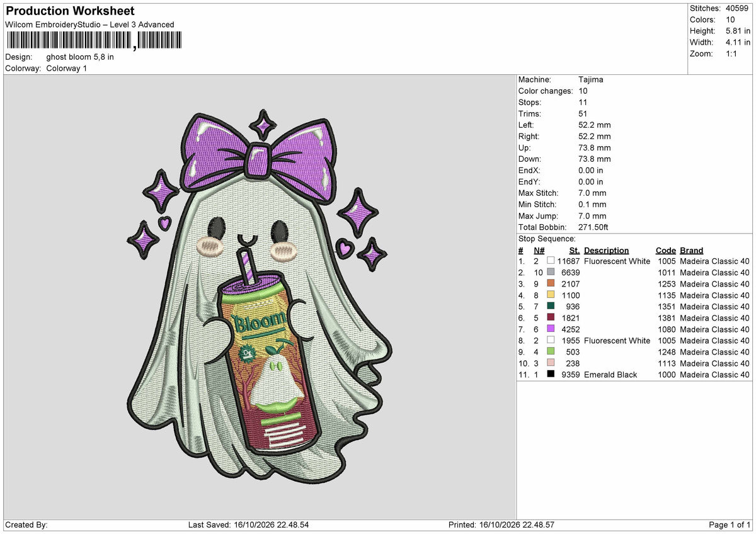Click the 'Brand' column header

(x=692, y=250)
